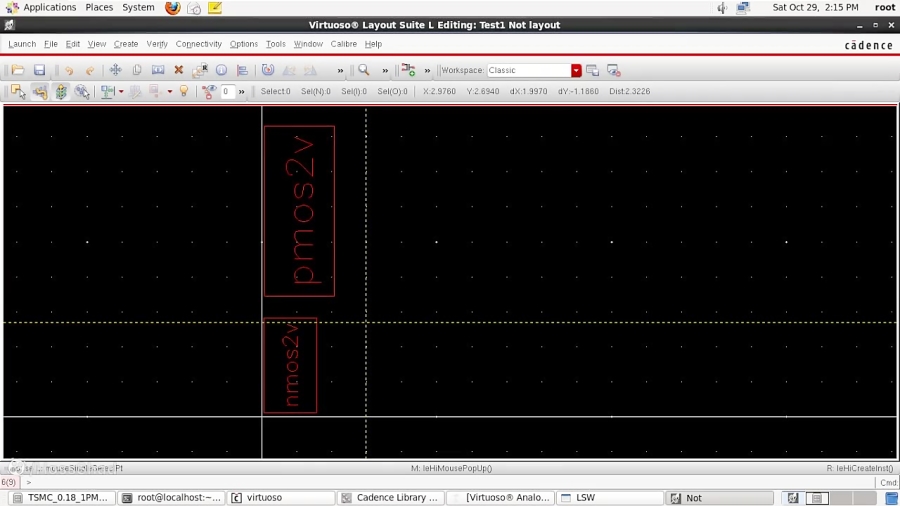Select the Stretch tool icon
The image size is (900, 506).
click(x=158, y=70)
